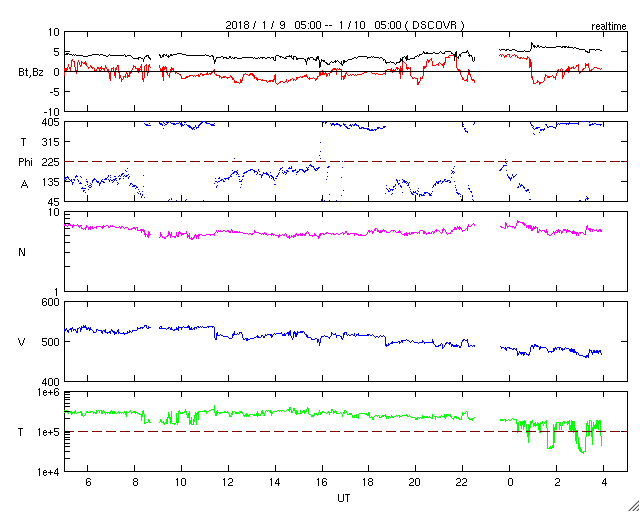This screenshot has height=512, width=640.
Task: Click the '1e+4' temperature axis value
Action: (49, 472)
